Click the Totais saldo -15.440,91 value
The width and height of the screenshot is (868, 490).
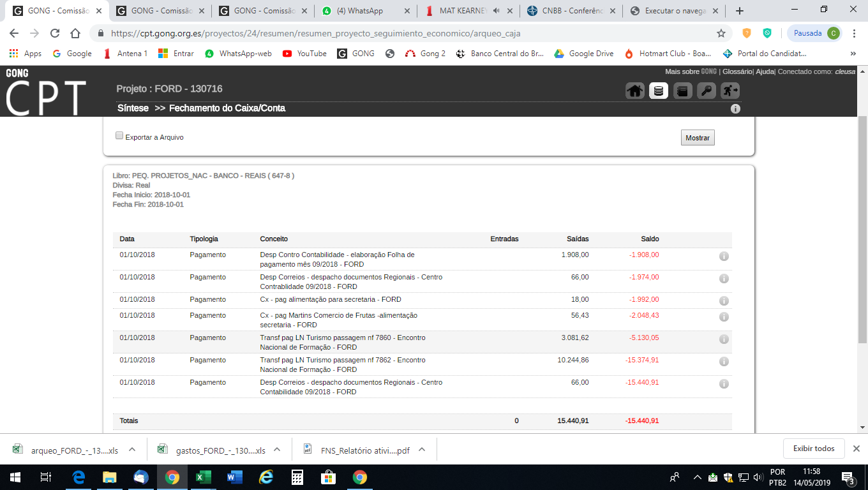(642, 420)
